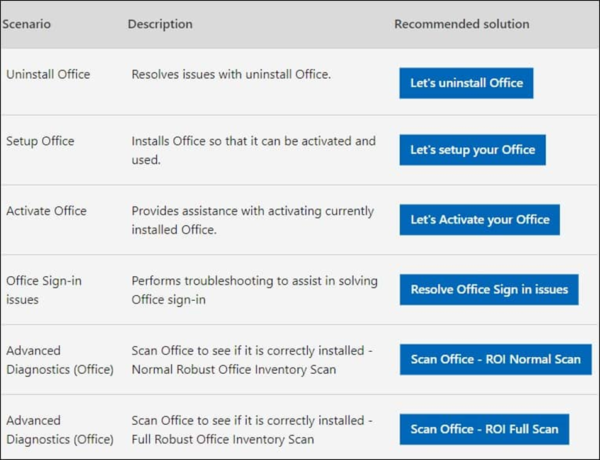Start "Scan Office - ROI Normal Scan"
Screen dimensions: 600x460
pos(495,359)
